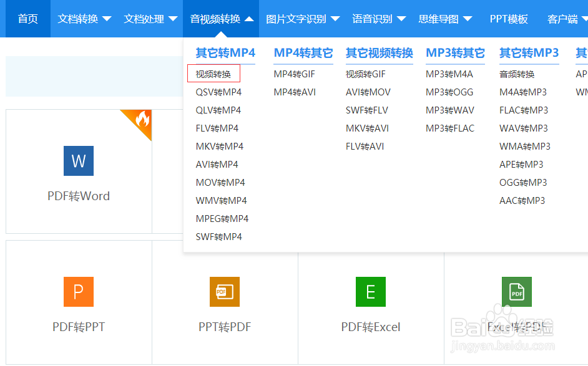Choose FLV转MP4 conversion
This screenshot has height=366, width=588.
tap(217, 128)
